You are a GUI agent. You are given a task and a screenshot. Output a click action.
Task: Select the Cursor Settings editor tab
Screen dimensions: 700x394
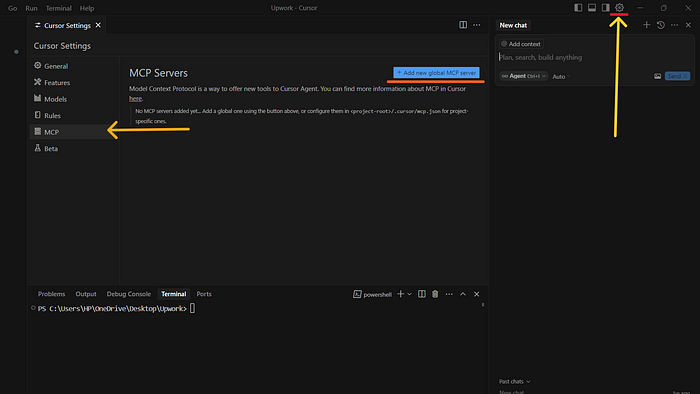click(67, 25)
